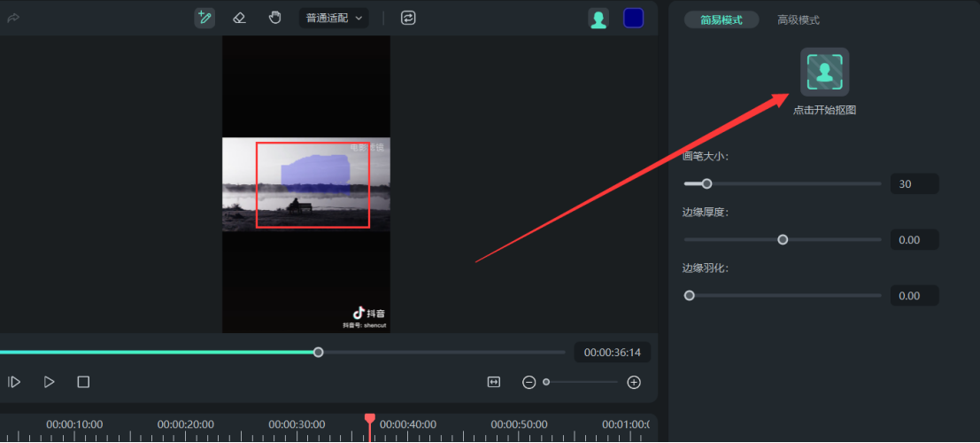Viewport: 980px width, 443px height.
Task: Select the eraser tool
Action: (x=239, y=18)
